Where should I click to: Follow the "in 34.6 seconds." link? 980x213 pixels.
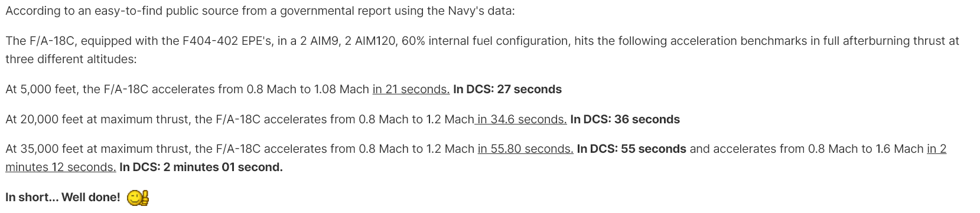520,119
